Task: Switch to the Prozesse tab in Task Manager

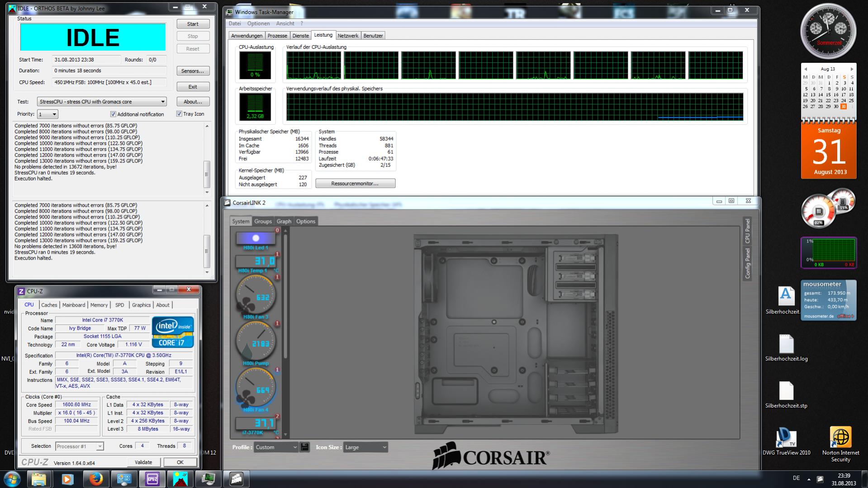Action: [277, 36]
